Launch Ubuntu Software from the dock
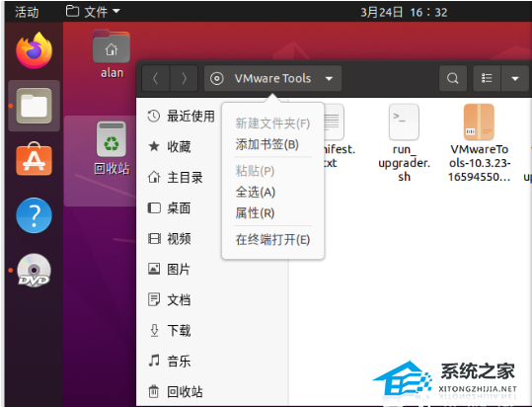 click(34, 159)
